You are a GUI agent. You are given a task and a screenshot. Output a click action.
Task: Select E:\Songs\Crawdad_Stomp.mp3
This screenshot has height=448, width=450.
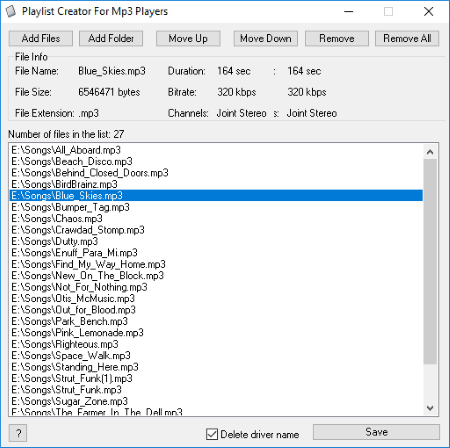pos(216,230)
